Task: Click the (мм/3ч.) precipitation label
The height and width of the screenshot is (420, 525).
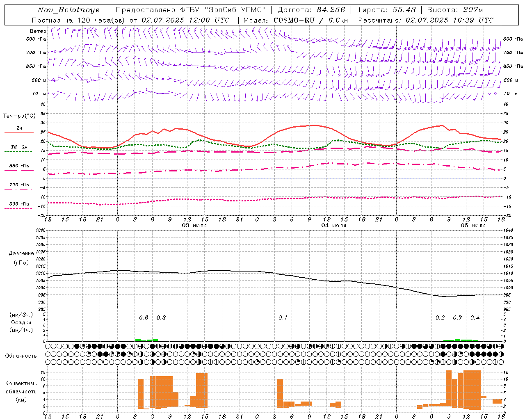Action: 21,315
